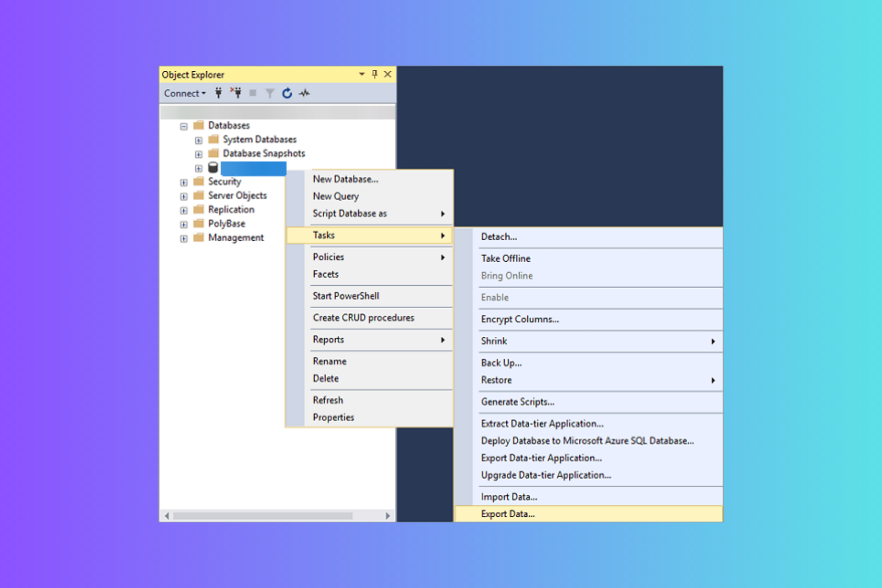Click the Connect Object Explorer plug icon
The height and width of the screenshot is (588, 882).
point(219,93)
